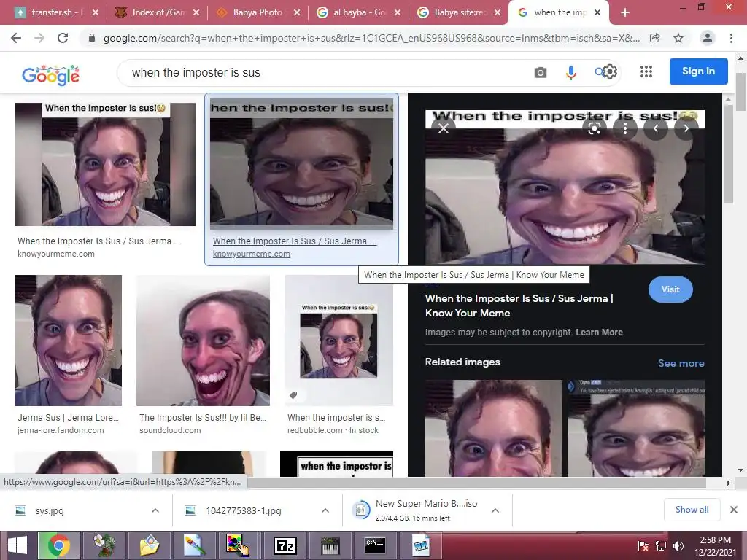The image size is (747, 560).
Task: Close the Babya Photo tab
Action: (297, 12)
